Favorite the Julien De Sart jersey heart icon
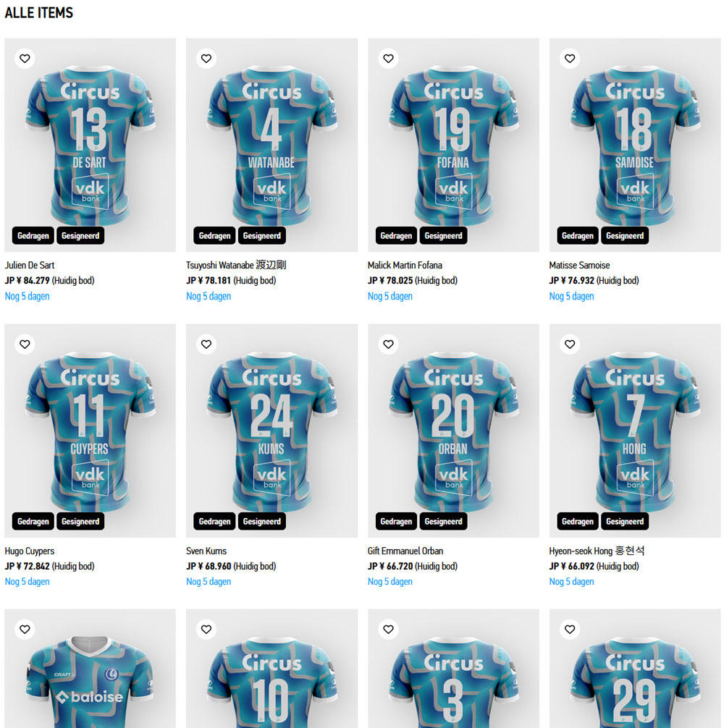724x728 pixels. pos(25,59)
